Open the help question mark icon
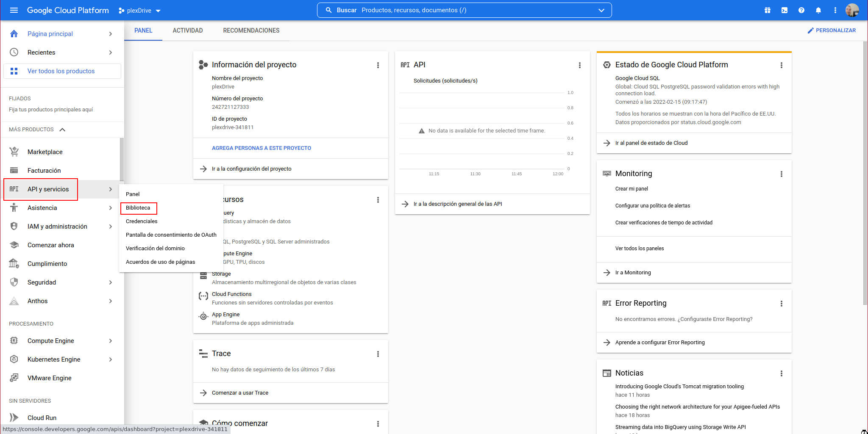868x434 pixels. 801,10
